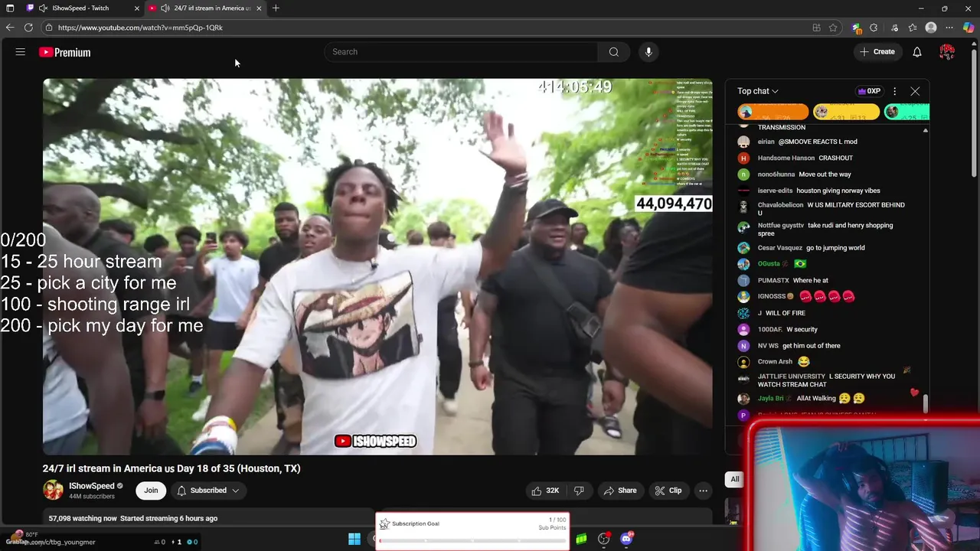Share the video
This screenshot has height=551, width=980.
pyautogui.click(x=620, y=491)
